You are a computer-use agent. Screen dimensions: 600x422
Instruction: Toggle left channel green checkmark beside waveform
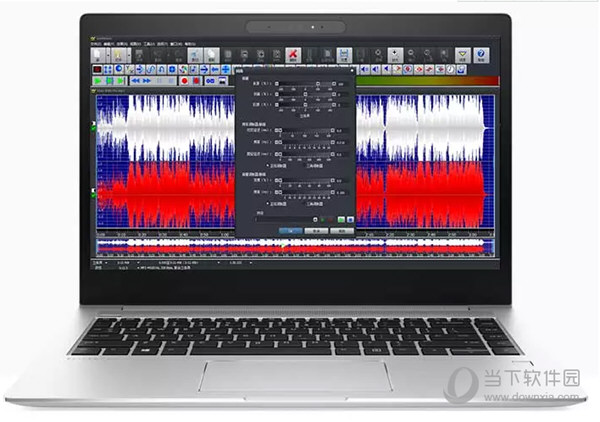point(94,128)
